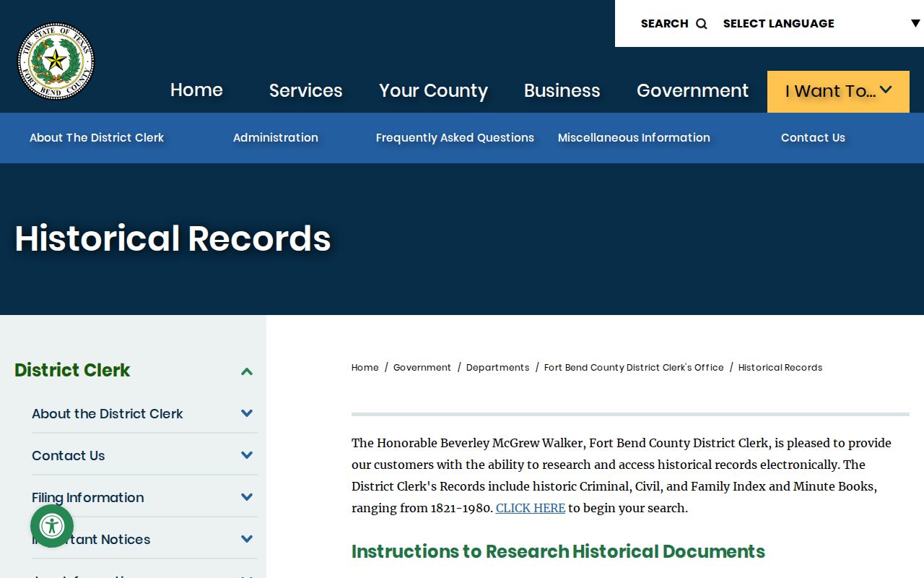Collapse the District Clerk sidebar section

click(x=247, y=371)
